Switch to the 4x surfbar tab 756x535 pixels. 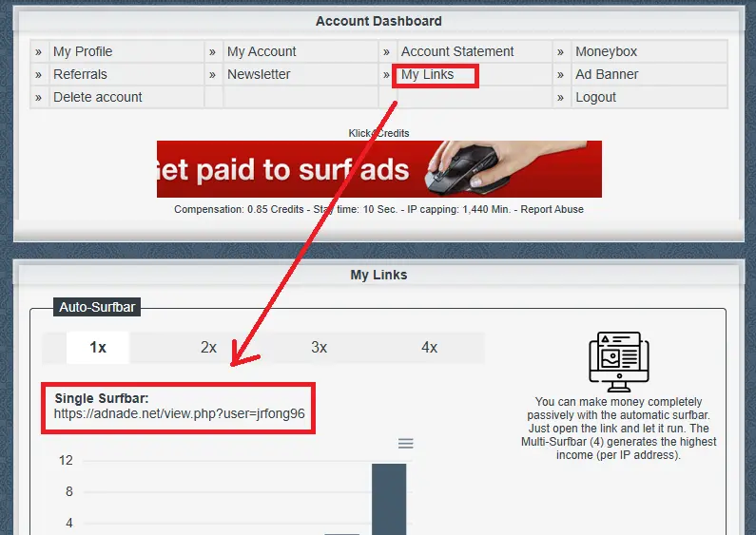429,348
